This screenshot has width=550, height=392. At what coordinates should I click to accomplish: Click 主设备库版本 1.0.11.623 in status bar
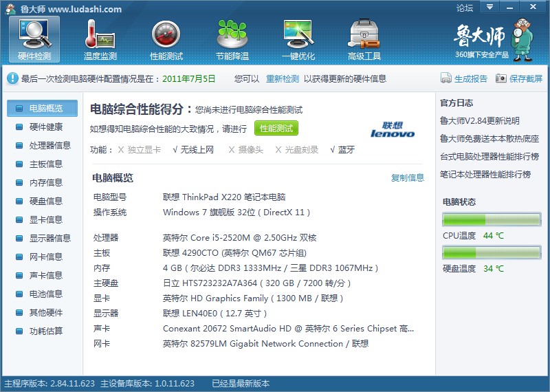[x=147, y=384]
